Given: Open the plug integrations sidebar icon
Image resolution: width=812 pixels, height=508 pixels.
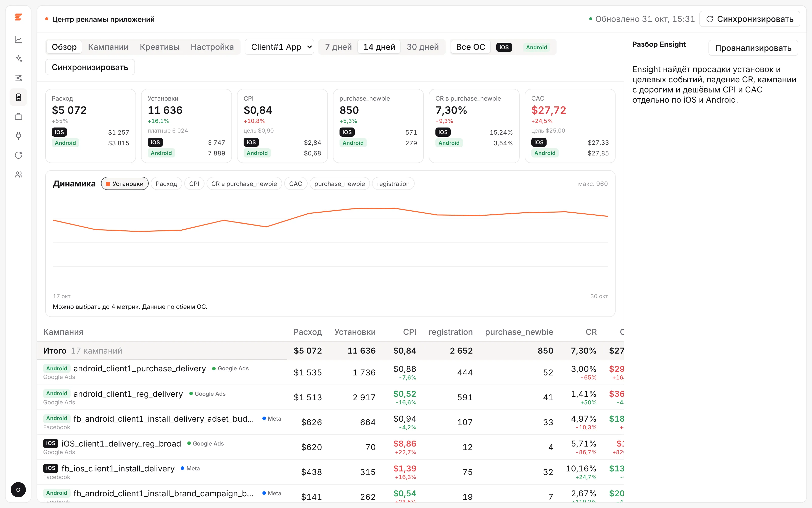Looking at the screenshot, I should point(19,136).
